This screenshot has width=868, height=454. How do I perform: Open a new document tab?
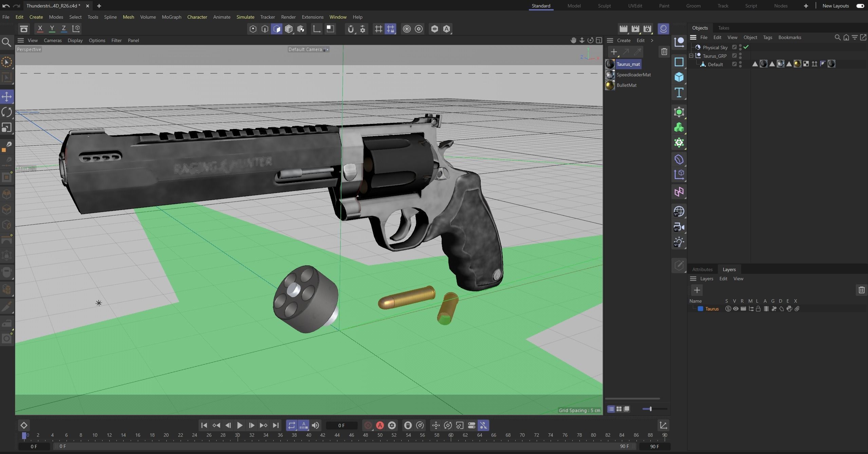99,6
